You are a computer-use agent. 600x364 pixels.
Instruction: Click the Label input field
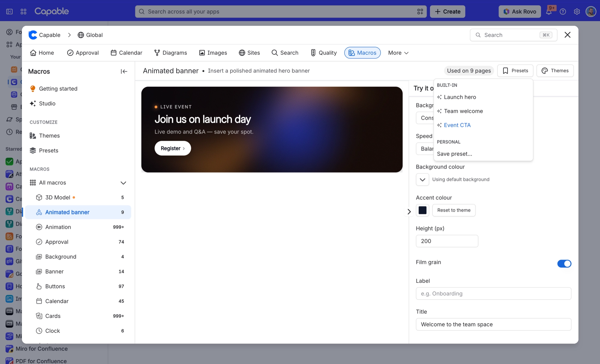point(493,294)
